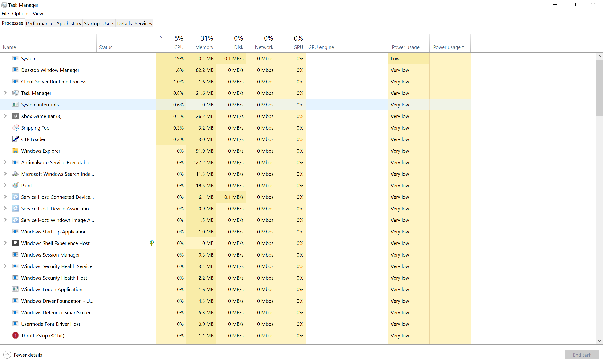Expand the Xbox Game Bar (3) group
Viewport: 603px width, 364px height.
pos(5,116)
